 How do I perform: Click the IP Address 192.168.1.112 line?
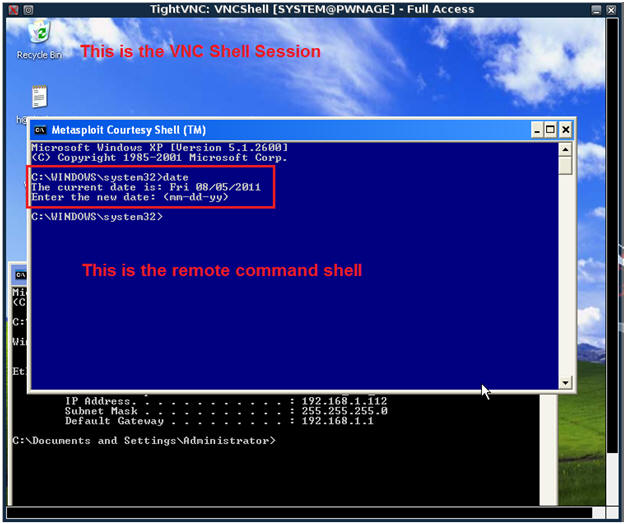(226, 401)
